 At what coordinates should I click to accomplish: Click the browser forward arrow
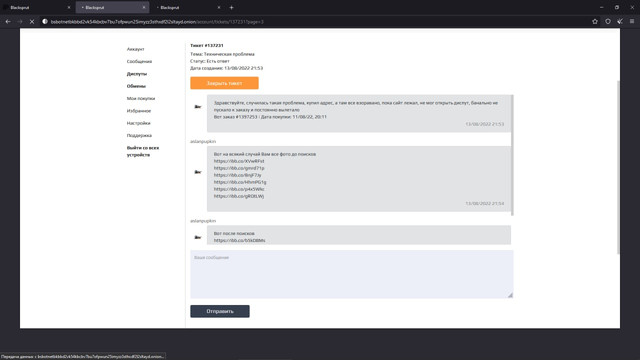point(20,22)
